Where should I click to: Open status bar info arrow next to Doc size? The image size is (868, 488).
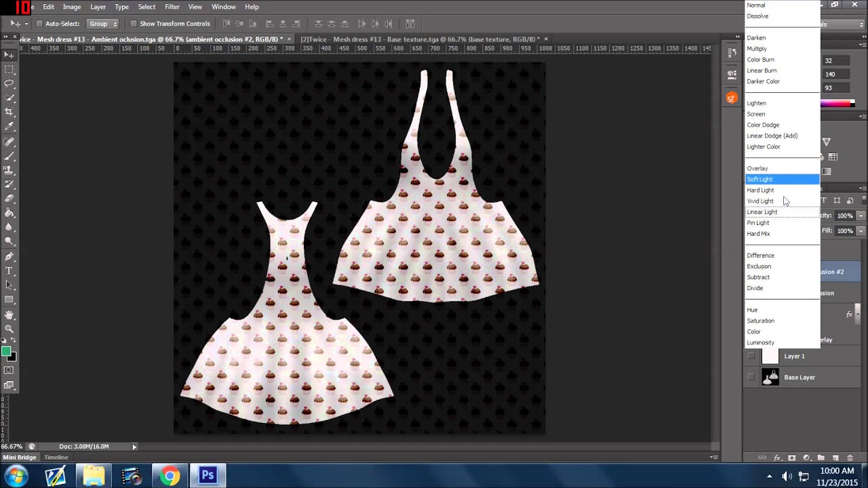134,446
